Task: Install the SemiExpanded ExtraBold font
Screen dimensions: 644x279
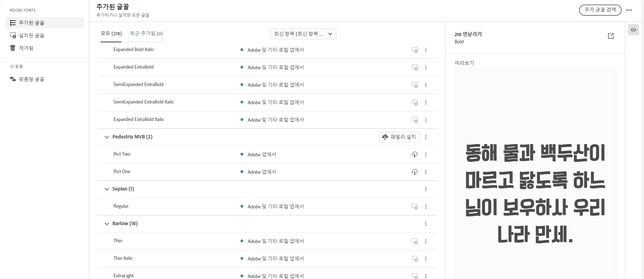Action: click(x=415, y=85)
